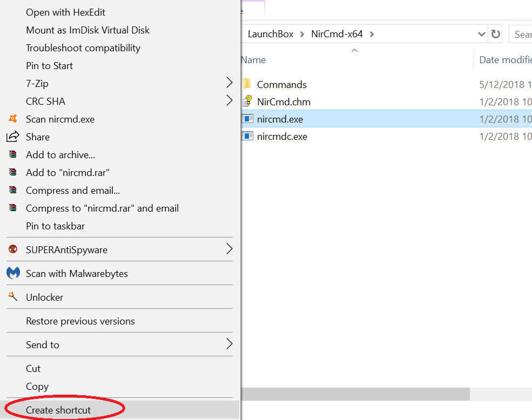532x420 pixels.
Task: Click WinRAR icon beside Compress to "nircmd.rar" and email
Action: pos(13,208)
